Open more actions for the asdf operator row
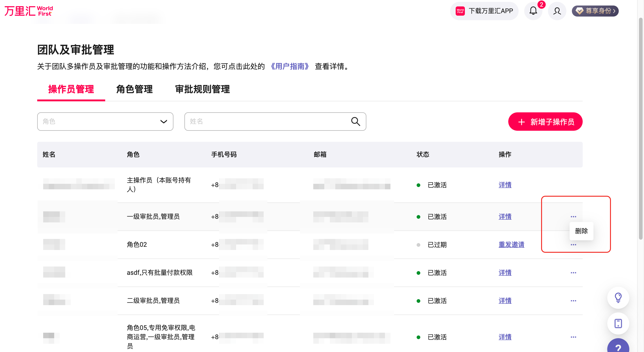 coord(573,273)
